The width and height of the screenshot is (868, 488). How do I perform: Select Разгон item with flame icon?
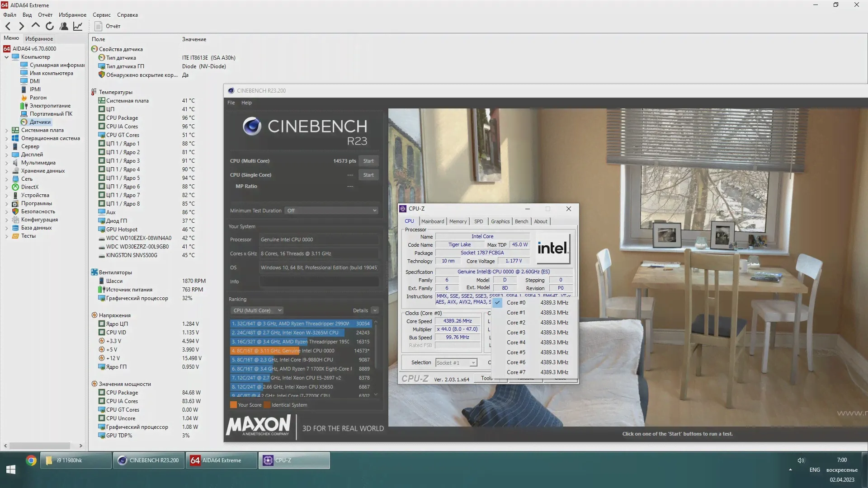point(38,98)
